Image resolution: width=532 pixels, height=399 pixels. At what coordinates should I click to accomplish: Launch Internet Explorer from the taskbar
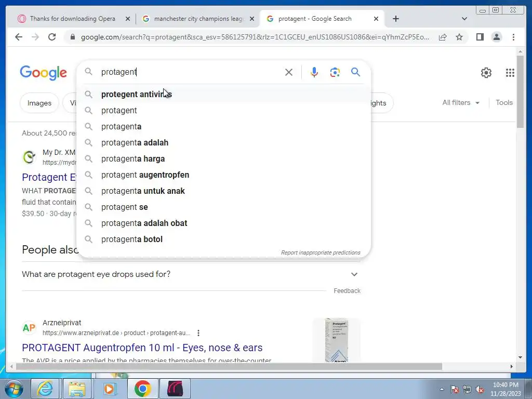point(45,389)
